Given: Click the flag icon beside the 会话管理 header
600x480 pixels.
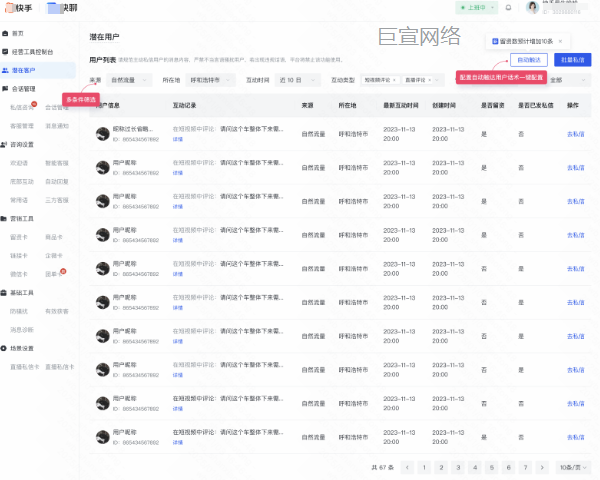Looking at the screenshot, I should click(5, 89).
